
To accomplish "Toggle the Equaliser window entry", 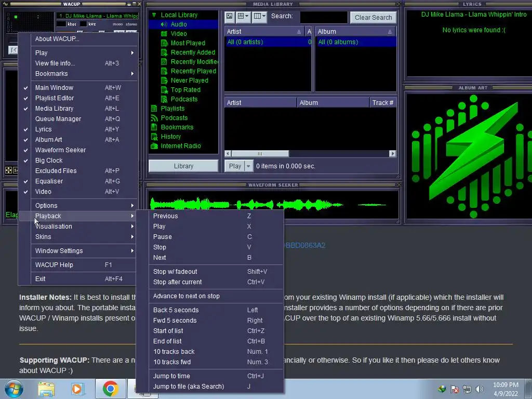I will coord(78,181).
